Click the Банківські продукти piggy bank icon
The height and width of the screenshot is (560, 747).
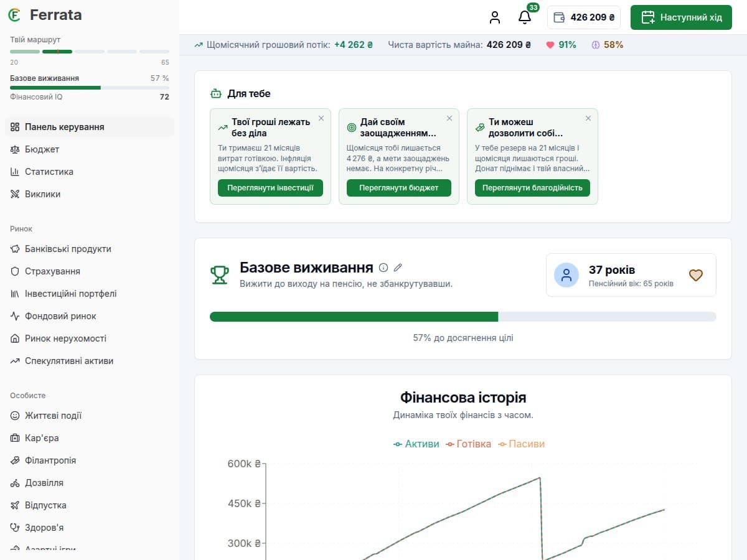16,249
